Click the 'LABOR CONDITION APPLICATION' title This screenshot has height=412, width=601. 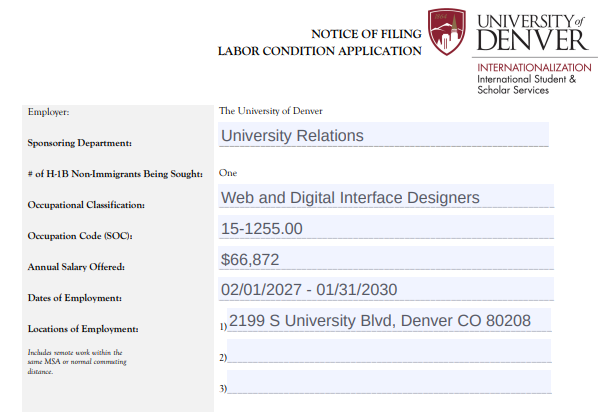[x=320, y=51]
